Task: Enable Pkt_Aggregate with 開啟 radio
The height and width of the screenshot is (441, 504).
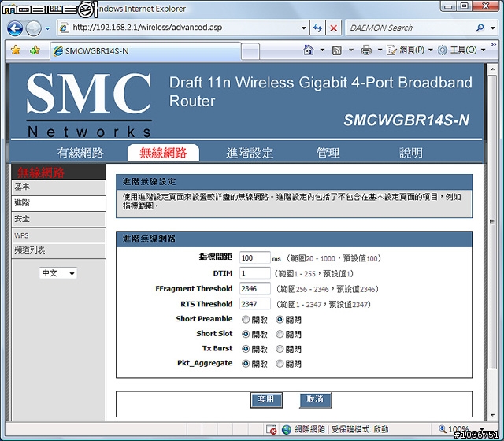Action: pyautogui.click(x=246, y=364)
